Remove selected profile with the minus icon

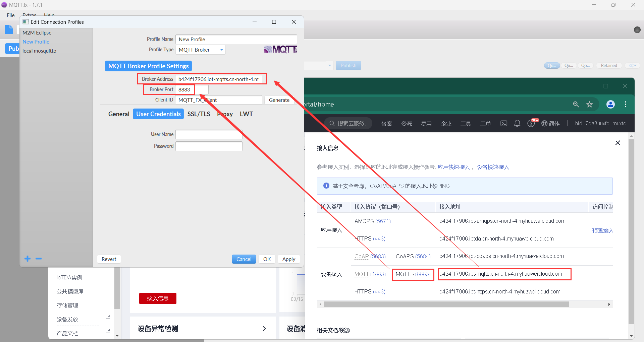coord(39,259)
